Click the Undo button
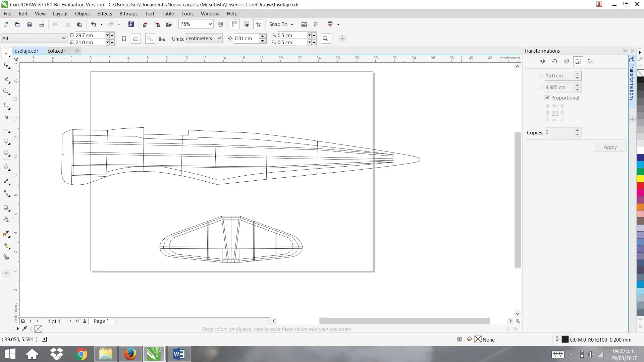Screen dimensions: 644x362 (94, 24)
